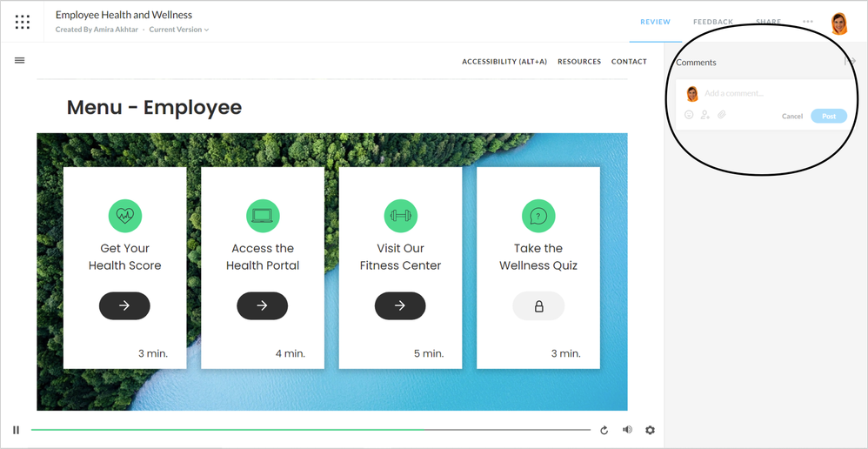Viewport: 868px width, 449px height.
Task: Click the Menu - Employee heading
Action: coord(155,107)
